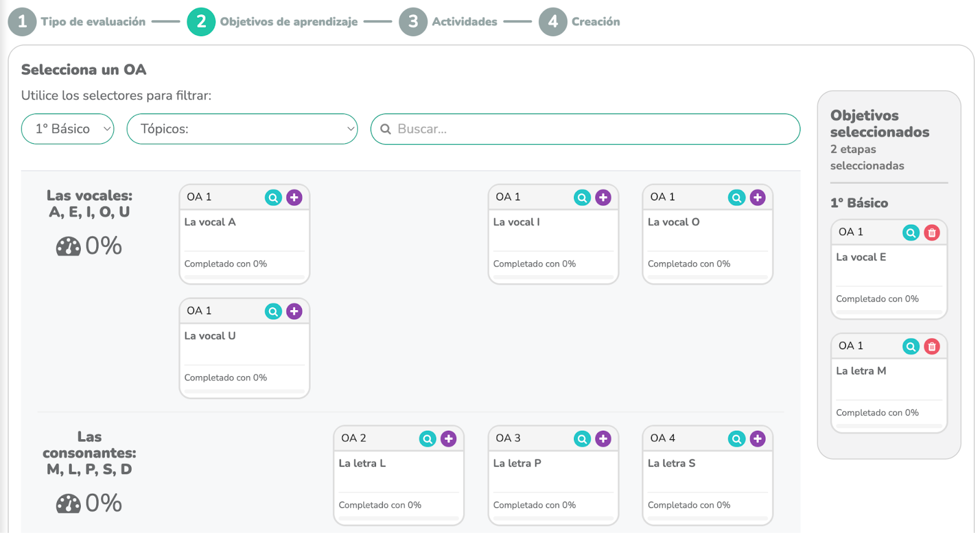Inspect selected La vocal E with magnifier
The height and width of the screenshot is (533, 980).
click(911, 233)
